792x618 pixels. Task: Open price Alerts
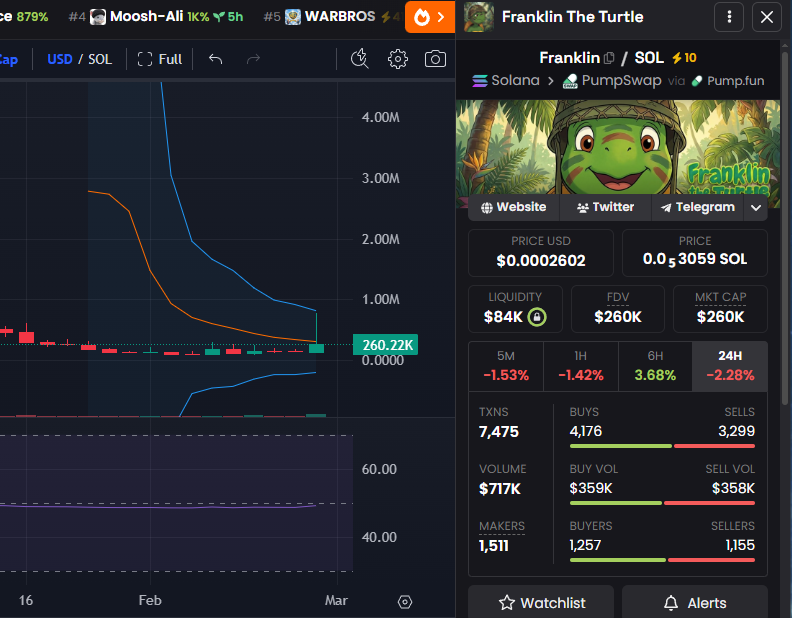click(x=695, y=602)
